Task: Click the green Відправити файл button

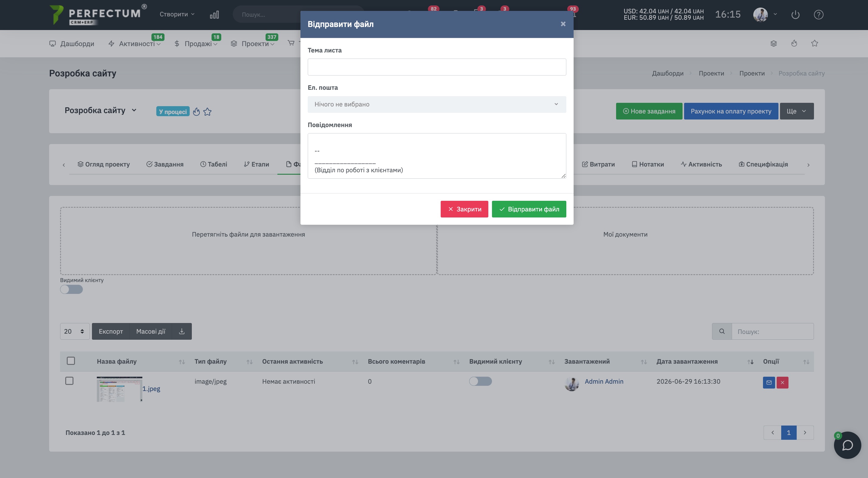Action: point(529,209)
